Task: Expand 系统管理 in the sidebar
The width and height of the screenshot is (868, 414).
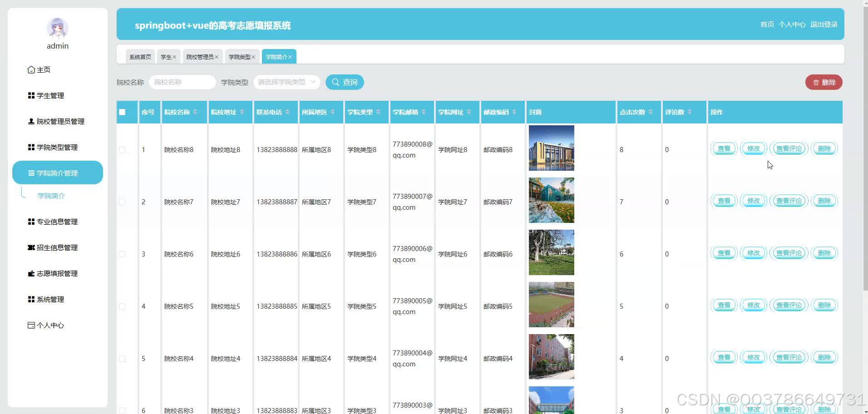Action: click(x=58, y=300)
